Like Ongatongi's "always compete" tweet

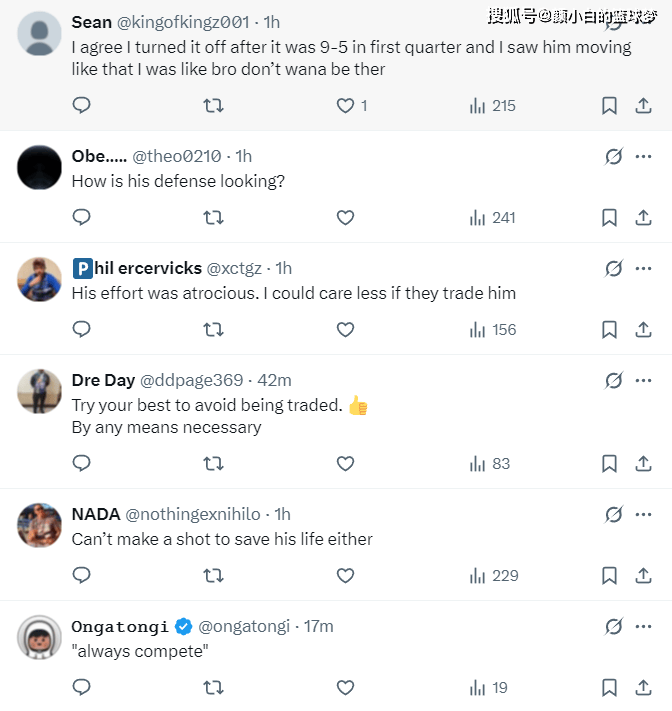[345, 687]
